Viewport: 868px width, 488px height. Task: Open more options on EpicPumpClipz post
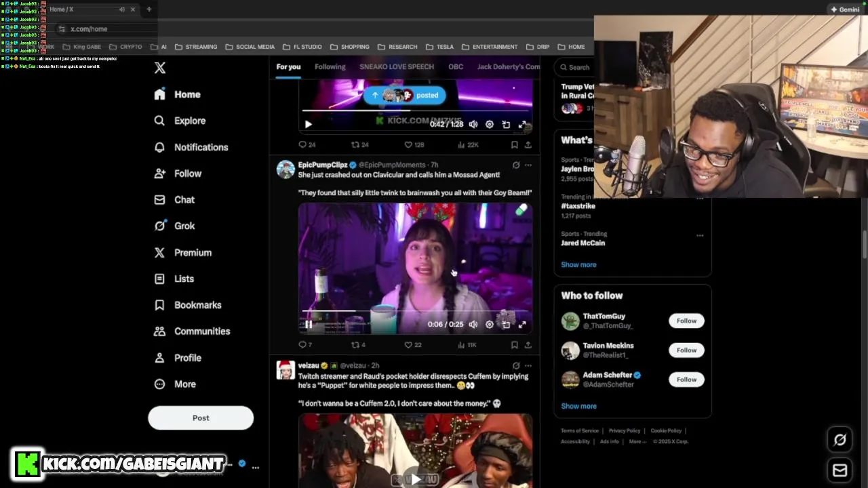pyautogui.click(x=528, y=165)
